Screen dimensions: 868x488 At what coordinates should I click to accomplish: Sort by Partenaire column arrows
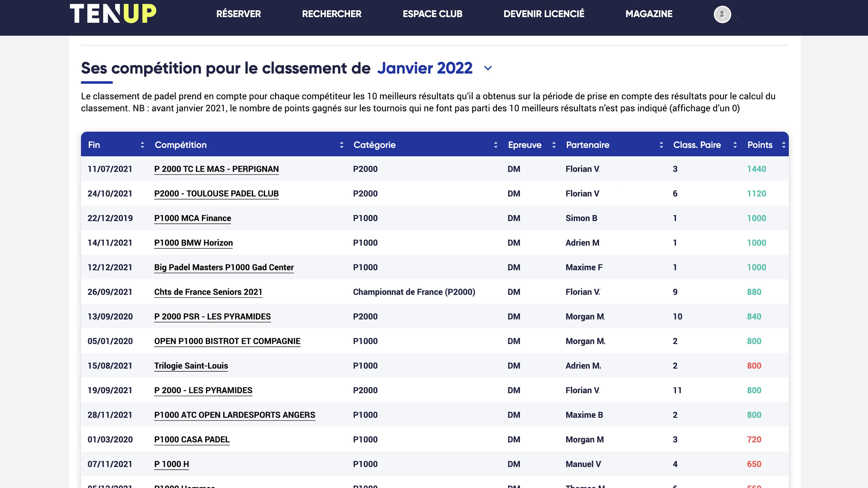(x=661, y=145)
